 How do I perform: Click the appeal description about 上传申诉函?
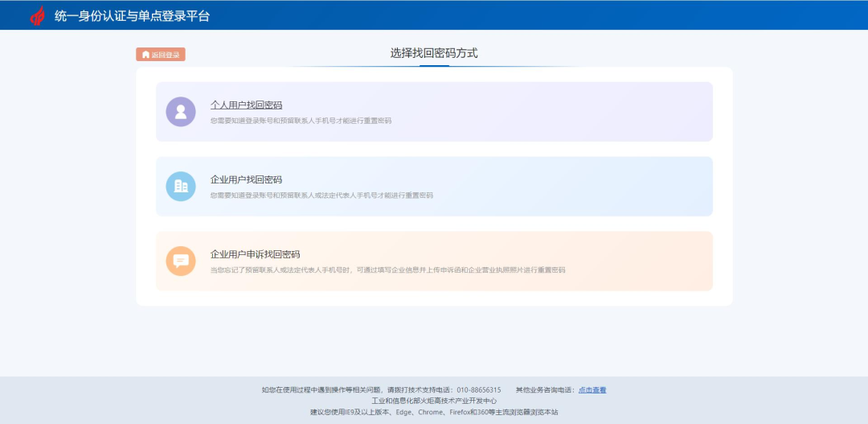[x=387, y=270]
